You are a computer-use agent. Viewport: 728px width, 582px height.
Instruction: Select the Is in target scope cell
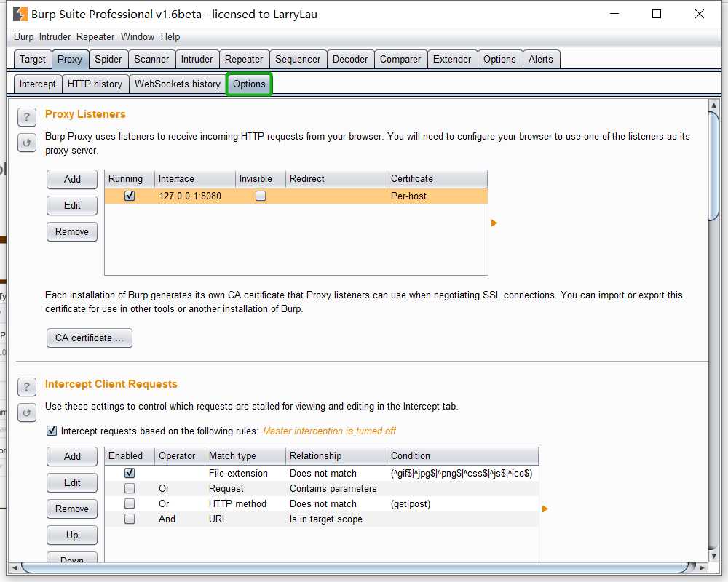(336, 519)
